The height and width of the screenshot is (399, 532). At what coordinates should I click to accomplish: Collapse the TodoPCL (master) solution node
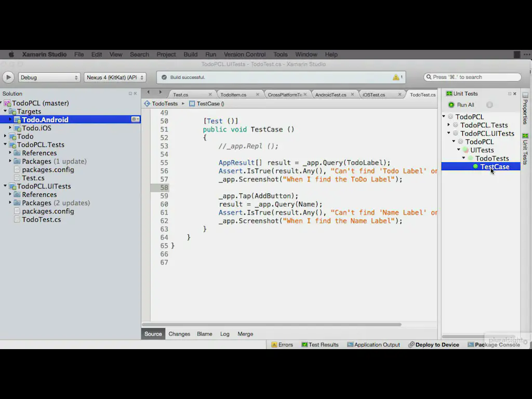click(2, 102)
